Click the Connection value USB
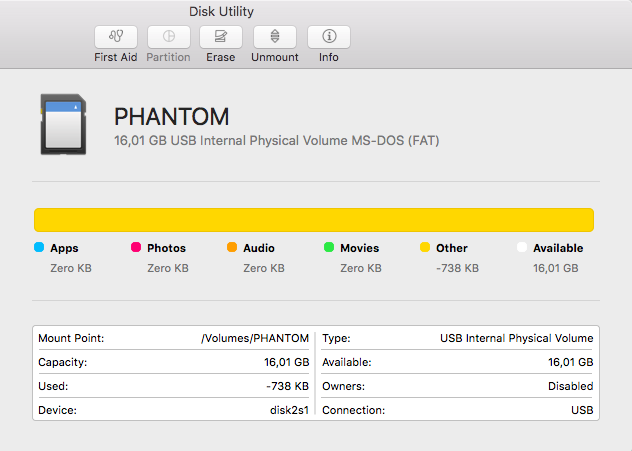The image size is (632, 451). pyautogui.click(x=582, y=410)
